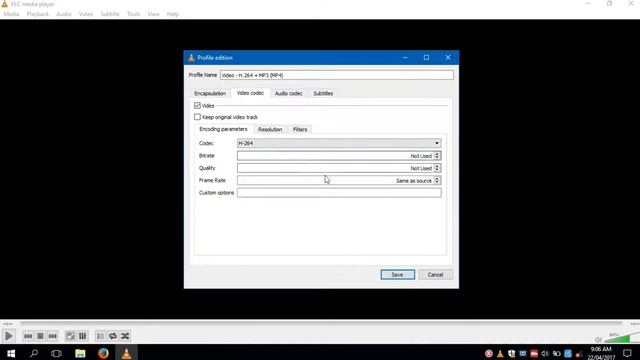Open the Media menu

(11, 14)
